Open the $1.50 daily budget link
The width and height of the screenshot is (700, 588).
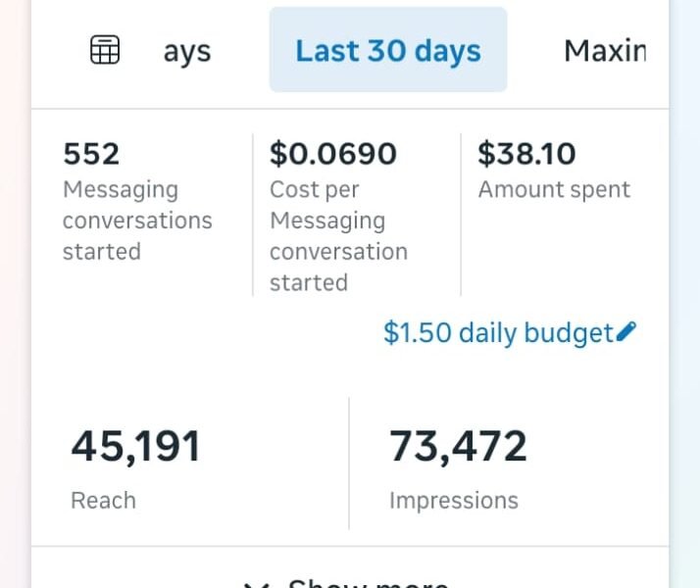[x=498, y=333]
